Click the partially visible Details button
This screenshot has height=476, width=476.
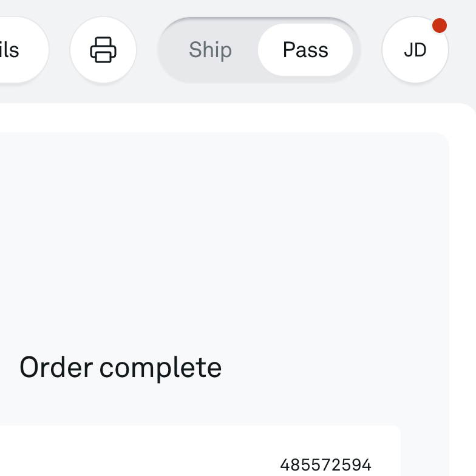click(24, 50)
